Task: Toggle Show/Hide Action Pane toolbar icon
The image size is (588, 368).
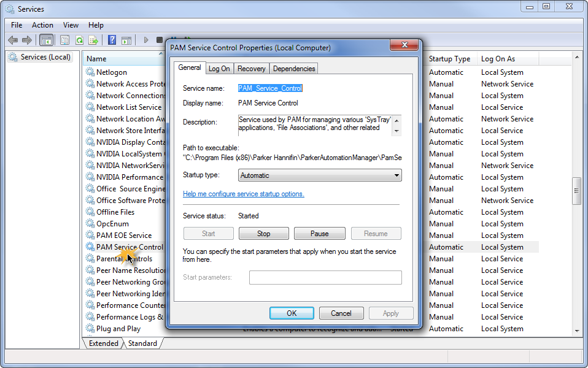Action: click(x=126, y=40)
